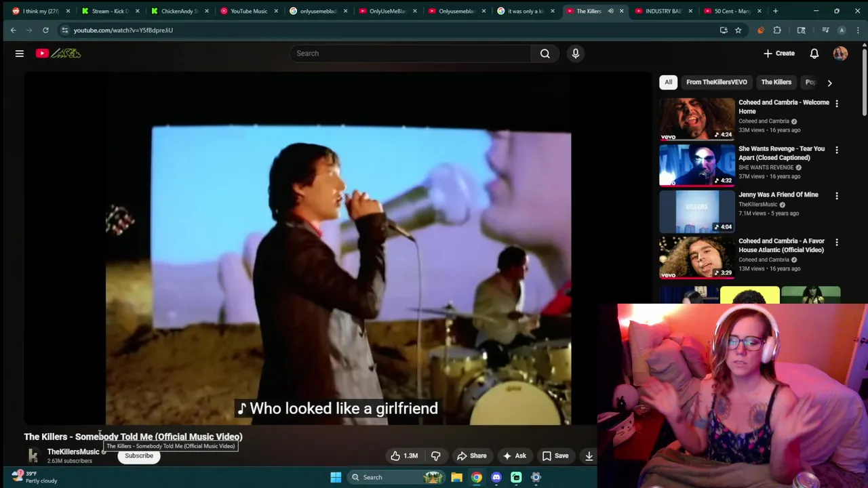Click the video title Somebody Told Me

click(133, 436)
